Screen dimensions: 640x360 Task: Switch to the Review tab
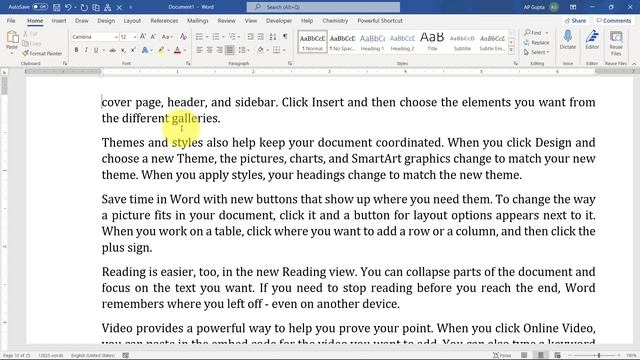coord(227,20)
